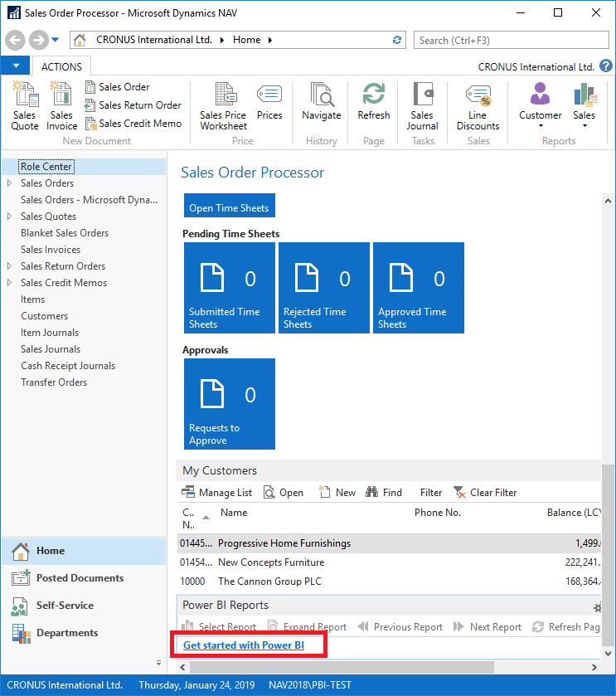
Task: Open the Approved Time Sheets tile
Action: [x=418, y=288]
